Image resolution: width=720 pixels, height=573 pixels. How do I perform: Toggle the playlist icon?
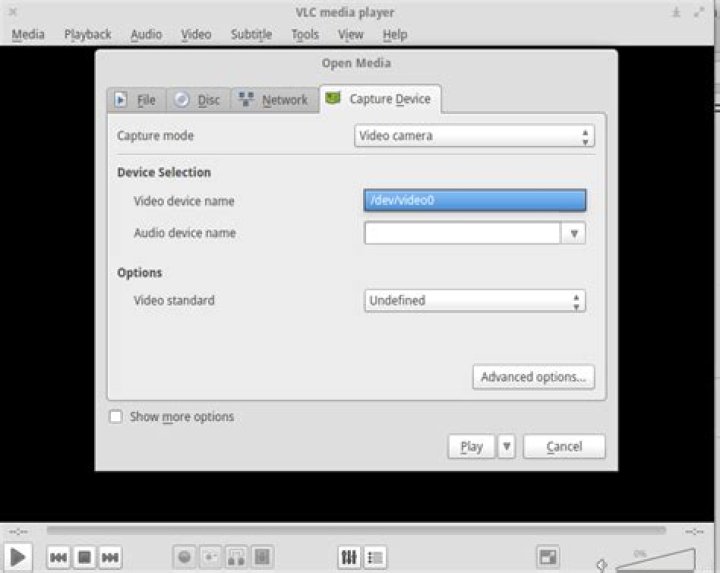click(375, 557)
